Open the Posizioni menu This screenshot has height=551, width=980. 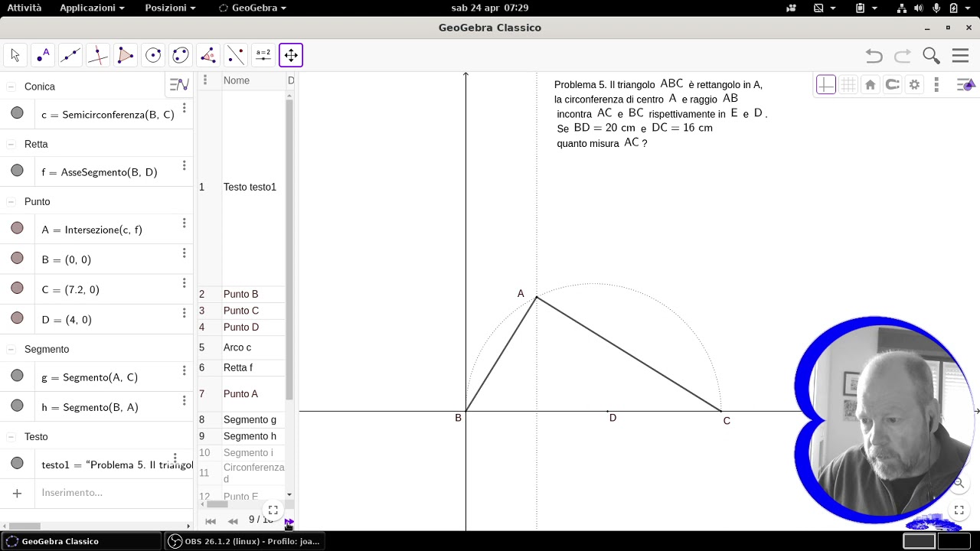pos(170,8)
